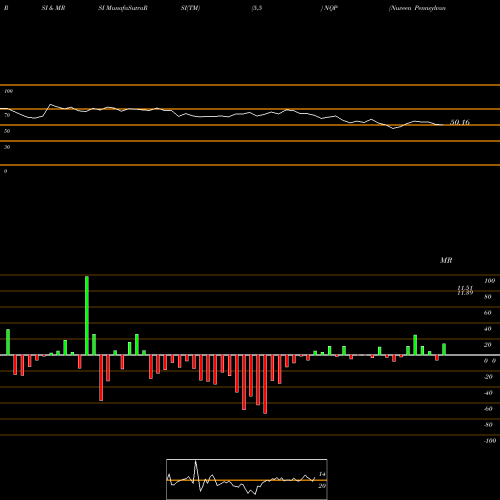This screenshot has width=500, height=500.
Task: Click the -20 label on MR axis
Action: [488, 377]
